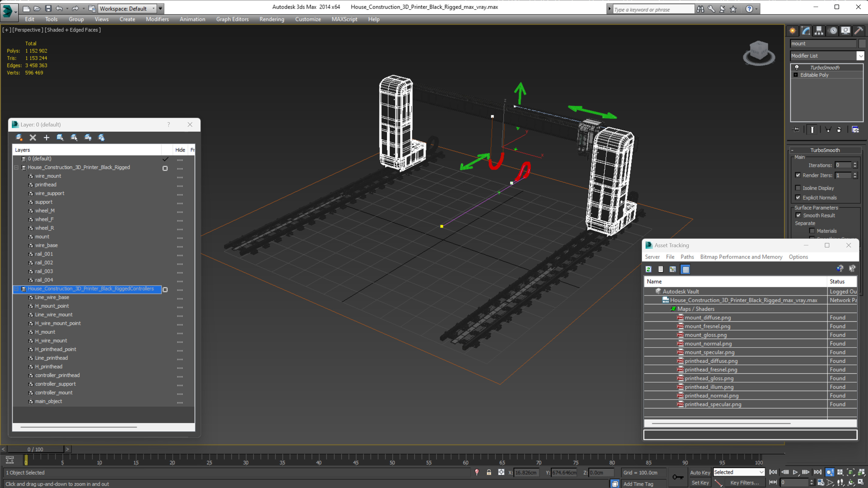
Task: Click the Open File folder icon
Action: (x=37, y=9)
